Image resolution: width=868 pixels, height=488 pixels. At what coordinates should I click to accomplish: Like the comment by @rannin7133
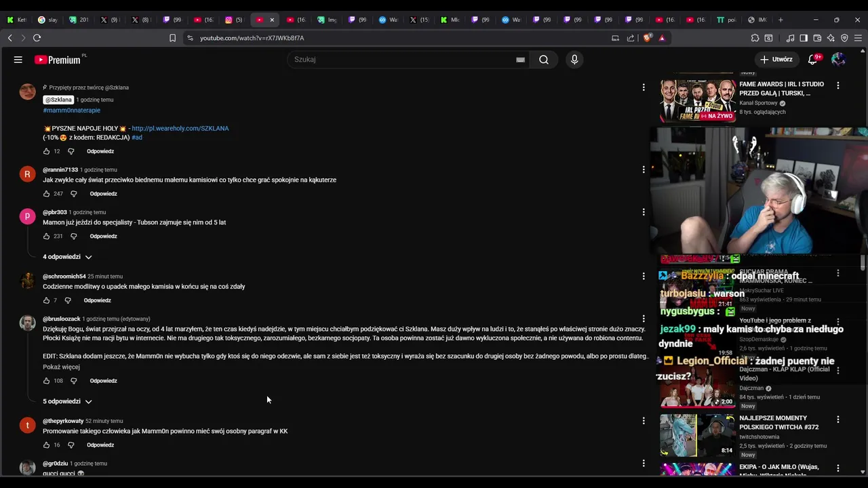47,194
